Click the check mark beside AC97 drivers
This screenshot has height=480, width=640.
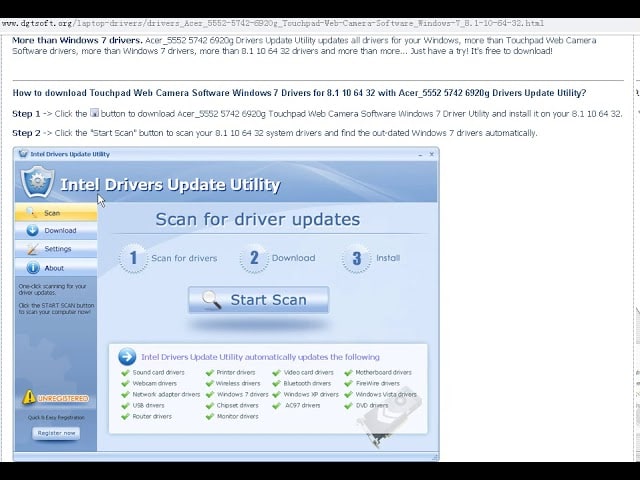(276, 405)
